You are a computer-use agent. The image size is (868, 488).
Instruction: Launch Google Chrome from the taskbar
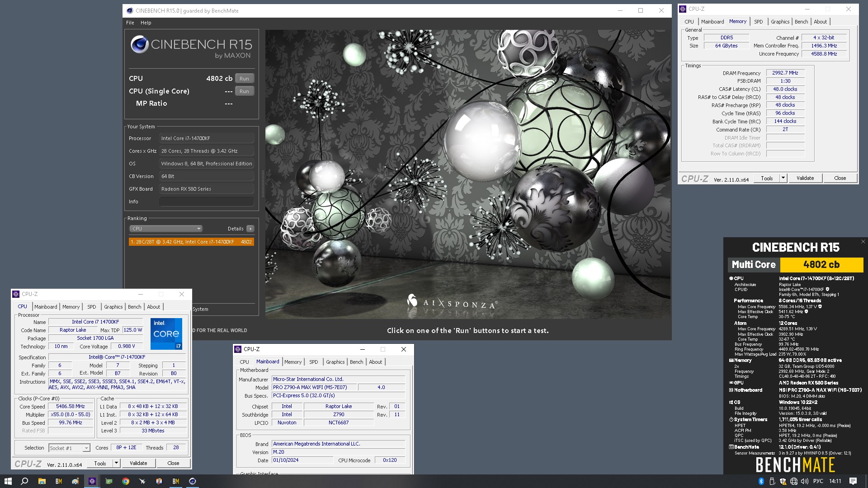[126, 481]
